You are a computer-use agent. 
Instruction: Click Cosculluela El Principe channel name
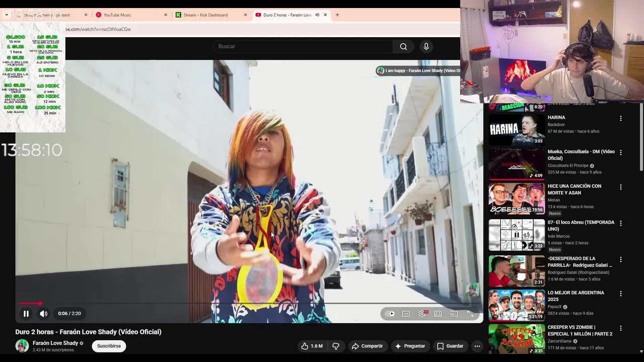coord(568,165)
